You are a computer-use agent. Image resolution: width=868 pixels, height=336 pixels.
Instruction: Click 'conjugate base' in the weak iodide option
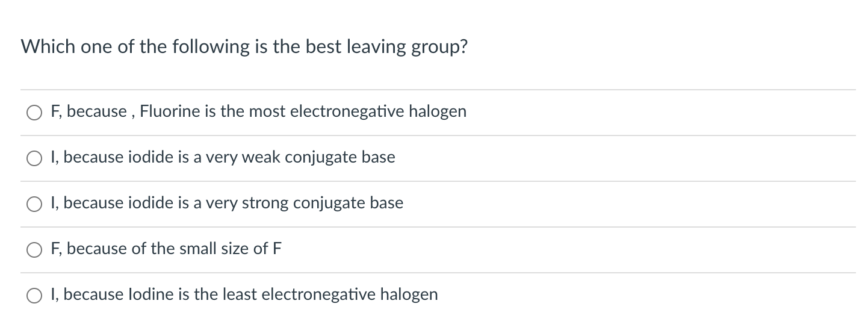[340, 158]
